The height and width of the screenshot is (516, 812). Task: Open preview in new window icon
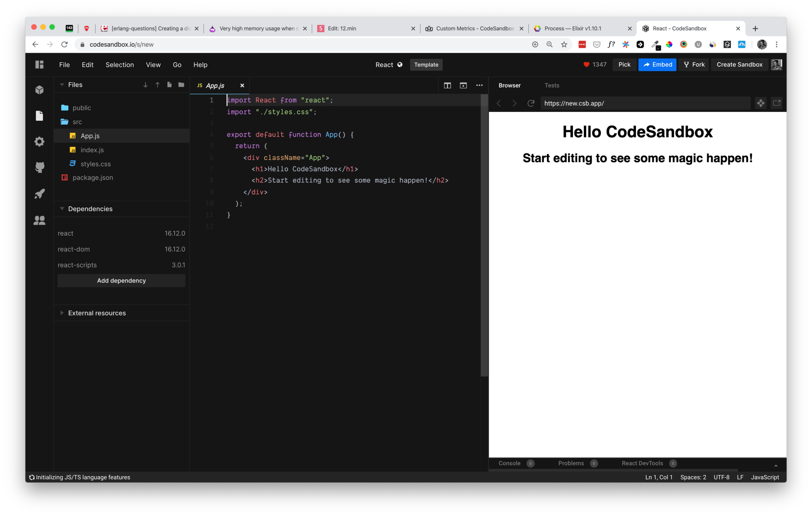point(776,103)
